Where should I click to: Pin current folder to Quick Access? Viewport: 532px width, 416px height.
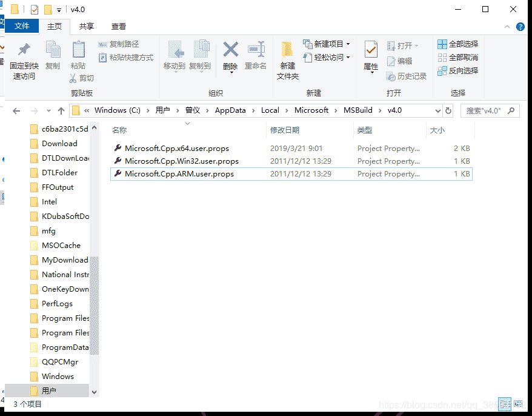(24, 59)
